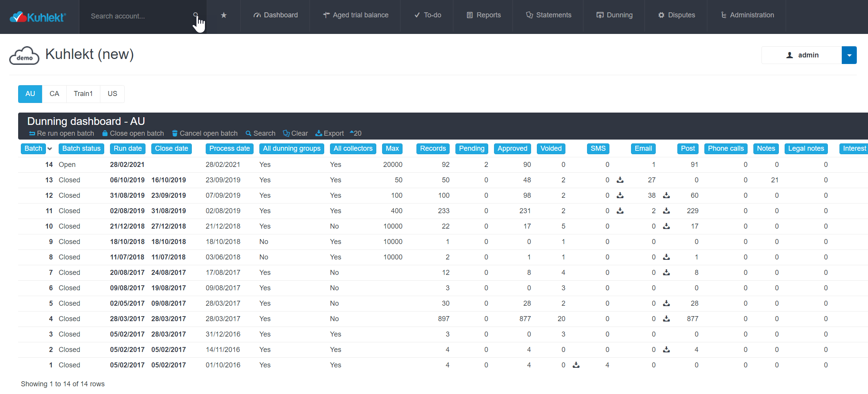This screenshot has width=868, height=394.
Task: Click the Cancel open batch icon
Action: coord(174,133)
